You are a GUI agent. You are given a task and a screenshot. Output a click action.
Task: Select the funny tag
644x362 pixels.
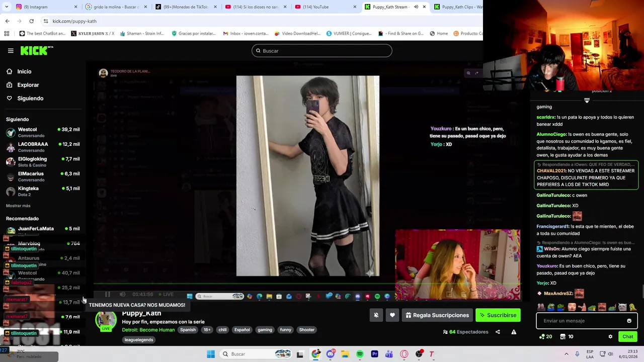point(286,330)
